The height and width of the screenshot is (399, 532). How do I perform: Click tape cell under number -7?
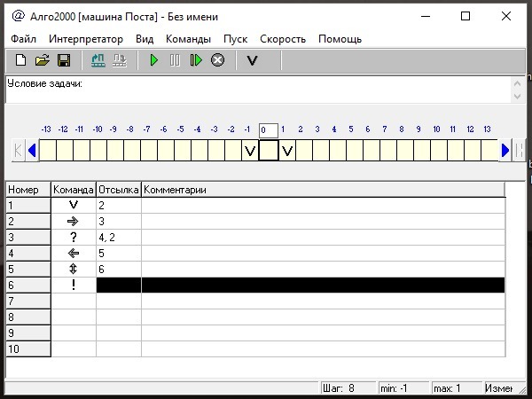[149, 151]
